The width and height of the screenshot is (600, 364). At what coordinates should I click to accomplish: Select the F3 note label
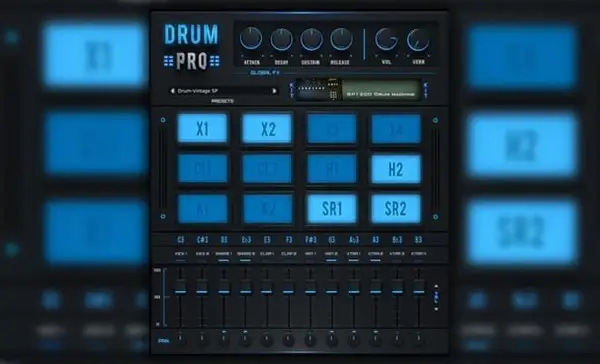pos(289,240)
